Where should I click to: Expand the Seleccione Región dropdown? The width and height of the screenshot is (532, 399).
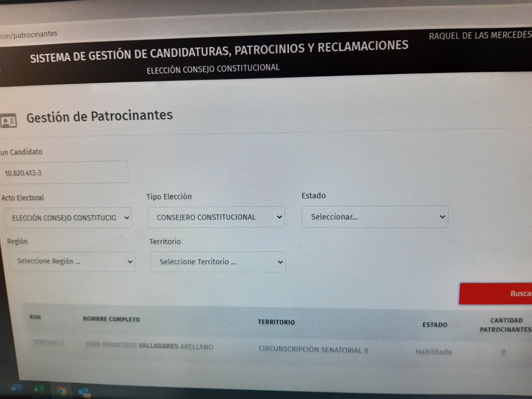click(72, 262)
